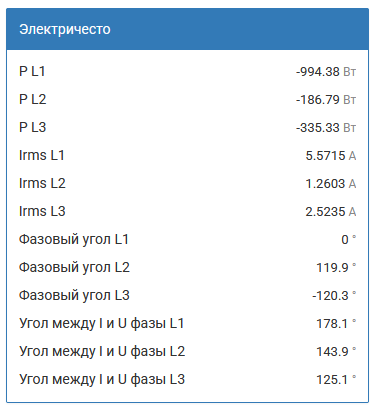
Task: Click the -120.3° phase angle value
Action: 334,296
